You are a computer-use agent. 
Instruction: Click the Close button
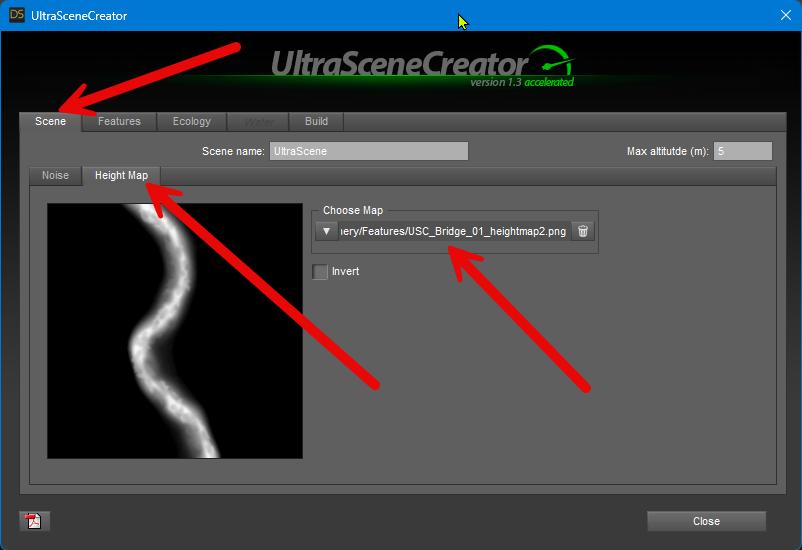click(706, 521)
